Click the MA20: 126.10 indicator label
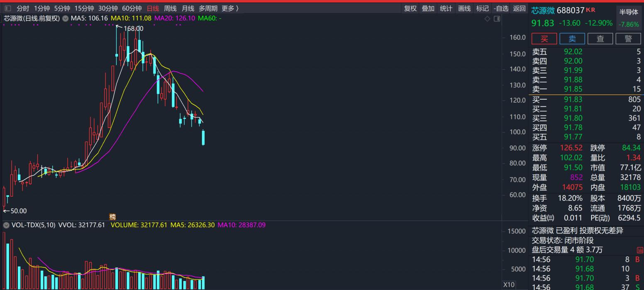 [x=175, y=18]
